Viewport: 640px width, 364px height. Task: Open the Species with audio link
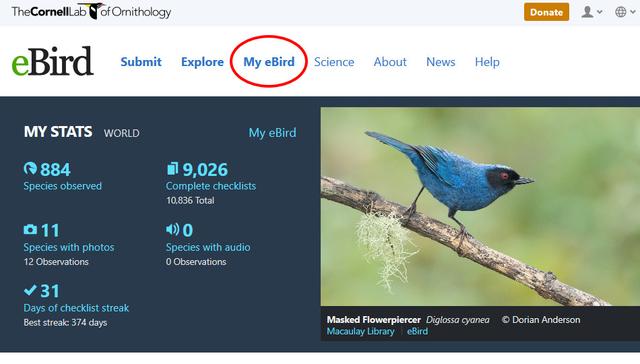tap(208, 247)
